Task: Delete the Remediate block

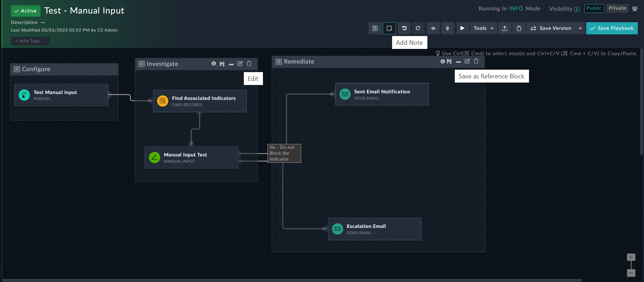Action: [476, 61]
